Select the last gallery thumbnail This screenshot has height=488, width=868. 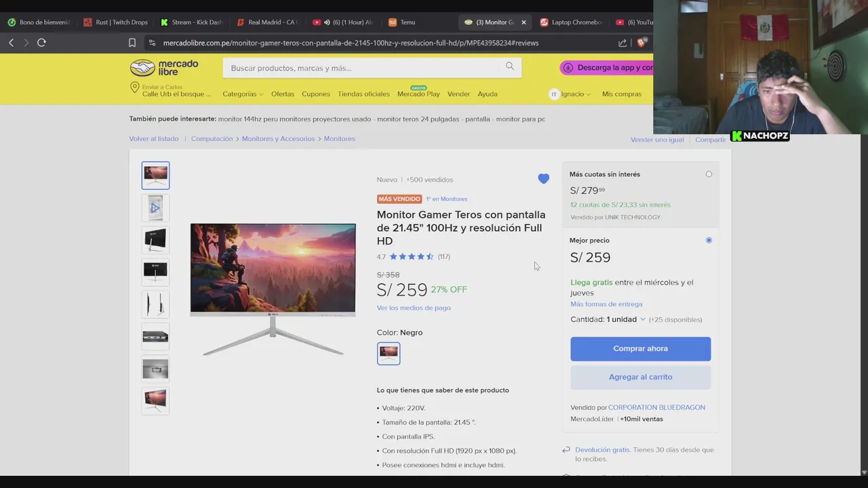(155, 401)
